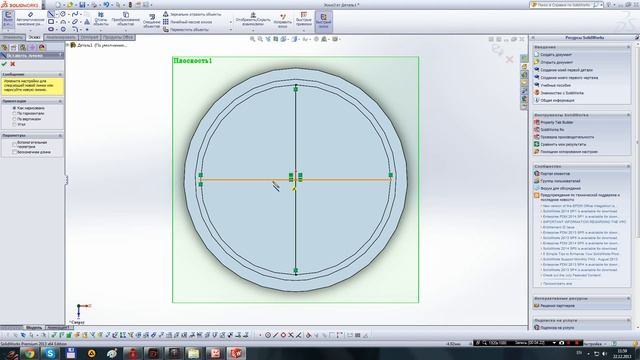Viewport: 640px width, 360px height.
Task: Open Skype from the taskbar
Action: click(x=50, y=353)
